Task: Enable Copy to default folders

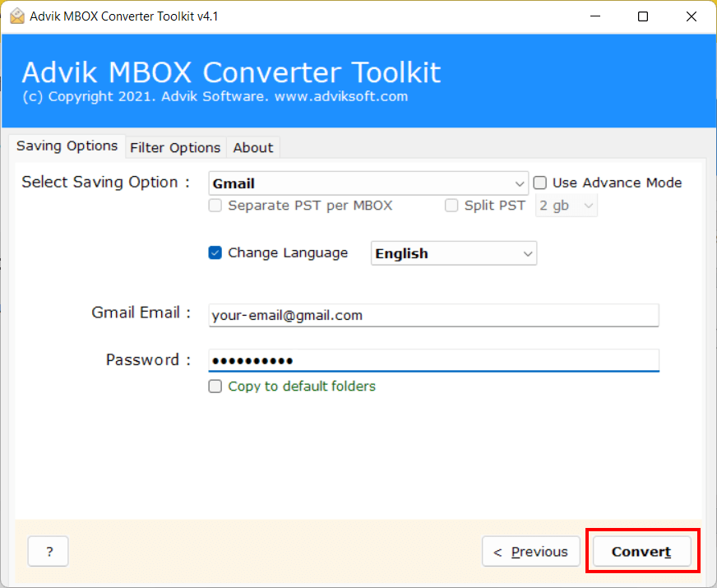Action: 215,386
